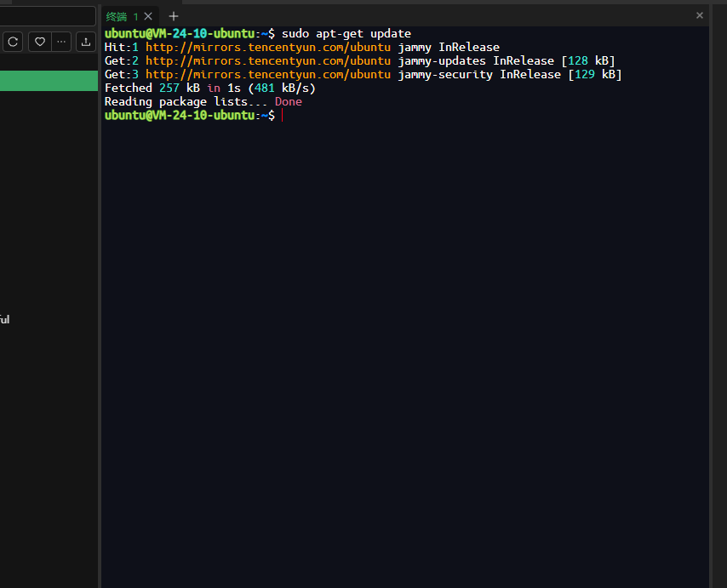This screenshot has height=588, width=727.
Task: Click the 'sudo apt-get update' command text
Action: tap(346, 33)
